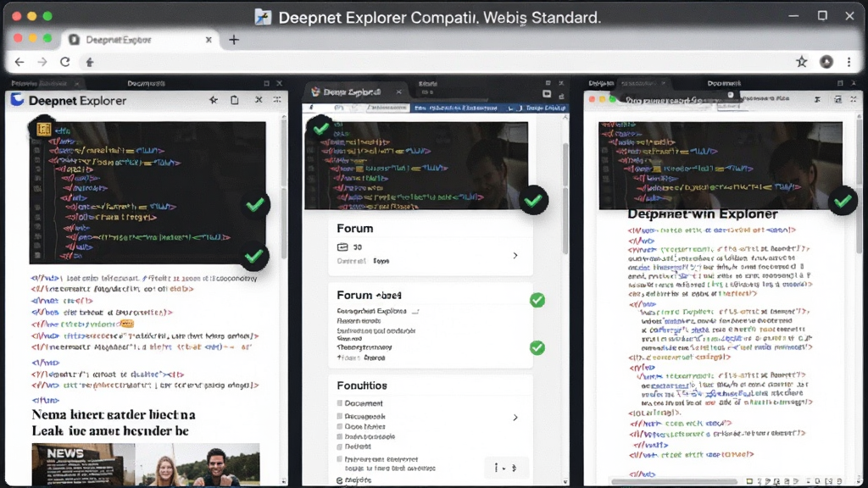Click the card icon under the Forum heading
Image resolution: width=868 pixels, height=488 pixels.
click(342, 247)
